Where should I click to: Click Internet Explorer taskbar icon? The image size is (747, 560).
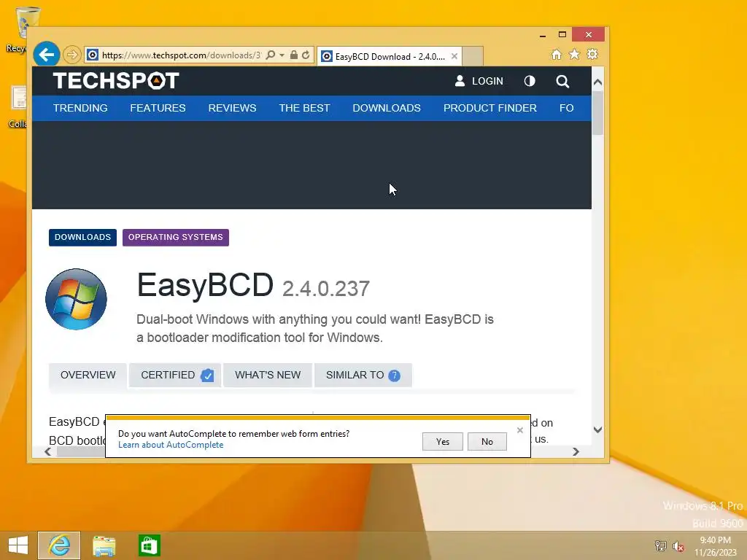coord(59,545)
